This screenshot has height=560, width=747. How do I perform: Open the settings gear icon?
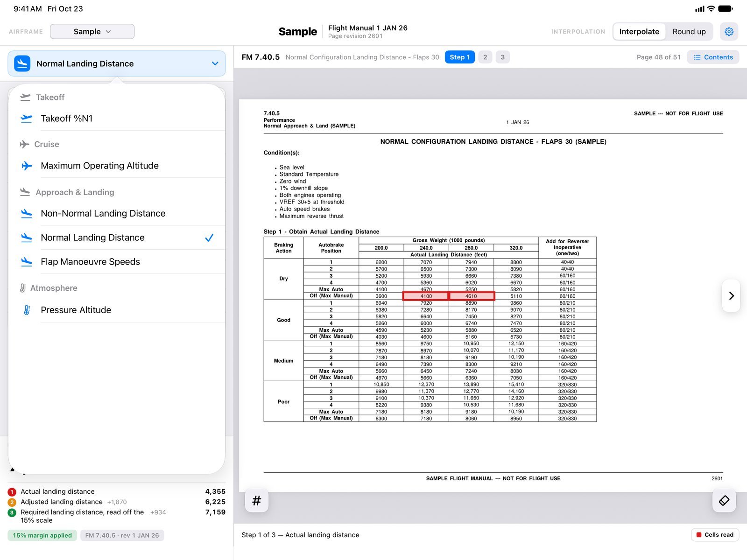tap(729, 31)
